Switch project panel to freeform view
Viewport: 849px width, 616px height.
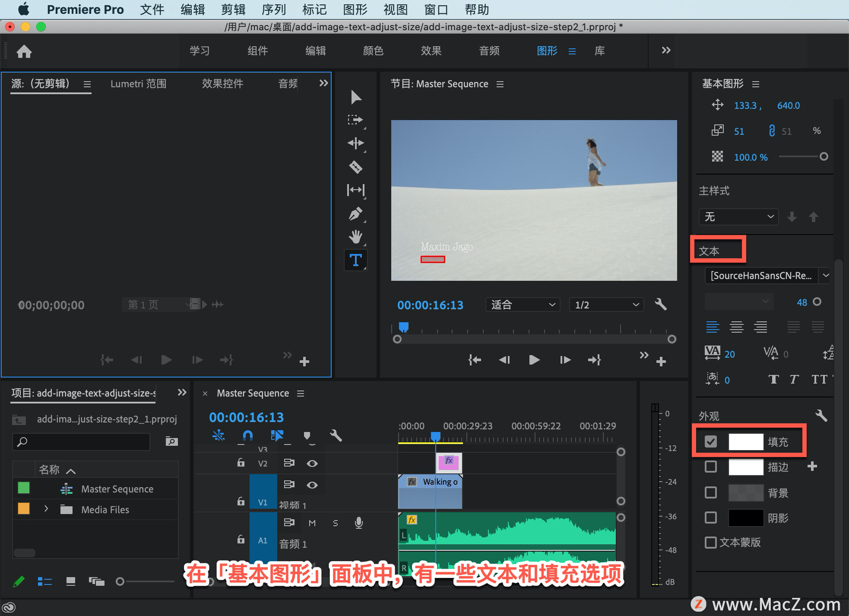[x=96, y=582]
